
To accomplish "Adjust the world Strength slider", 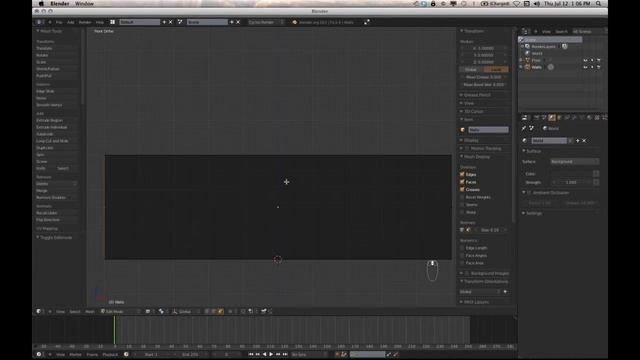I will click(571, 182).
